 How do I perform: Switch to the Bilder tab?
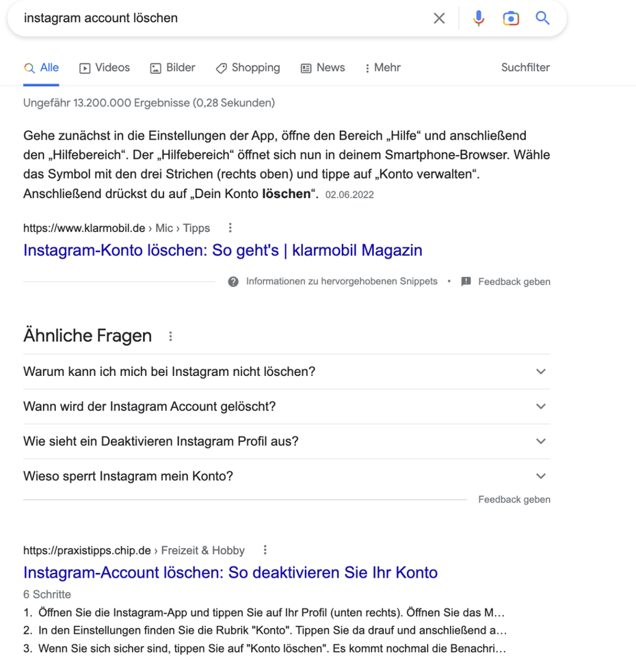(x=172, y=68)
